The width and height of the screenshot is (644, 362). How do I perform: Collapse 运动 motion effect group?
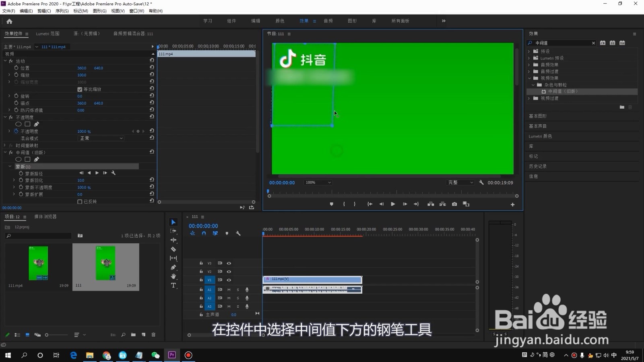[x=6, y=61]
